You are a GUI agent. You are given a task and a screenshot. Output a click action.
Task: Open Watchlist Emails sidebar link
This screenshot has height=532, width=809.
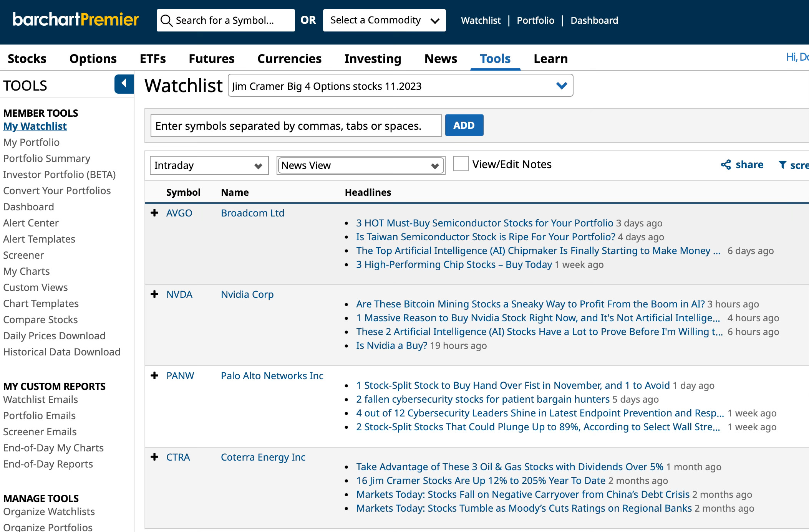click(x=40, y=400)
